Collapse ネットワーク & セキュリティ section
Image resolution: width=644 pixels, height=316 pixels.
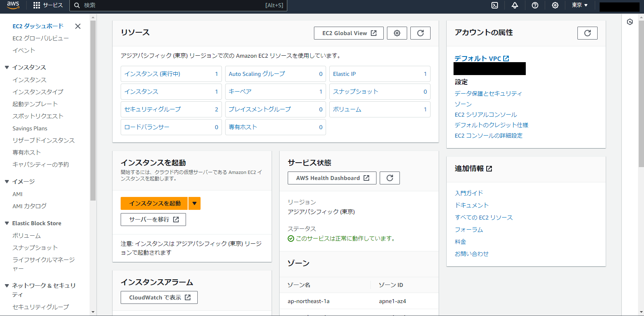pyautogui.click(x=7, y=285)
